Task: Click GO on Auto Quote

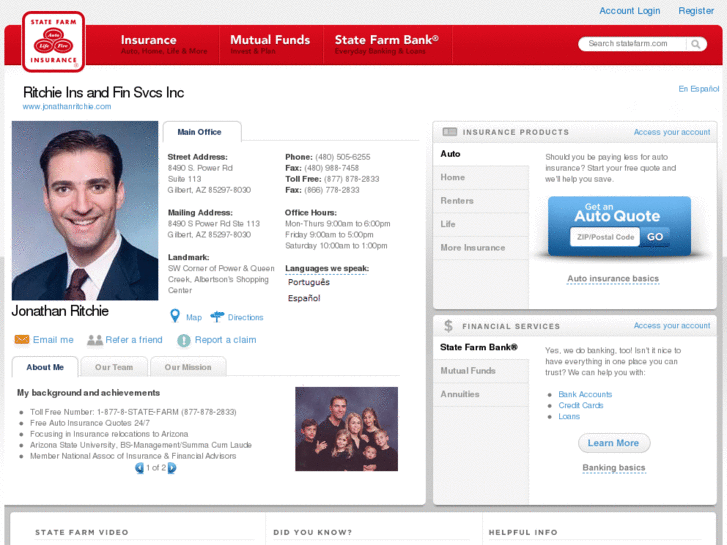Action: [655, 237]
